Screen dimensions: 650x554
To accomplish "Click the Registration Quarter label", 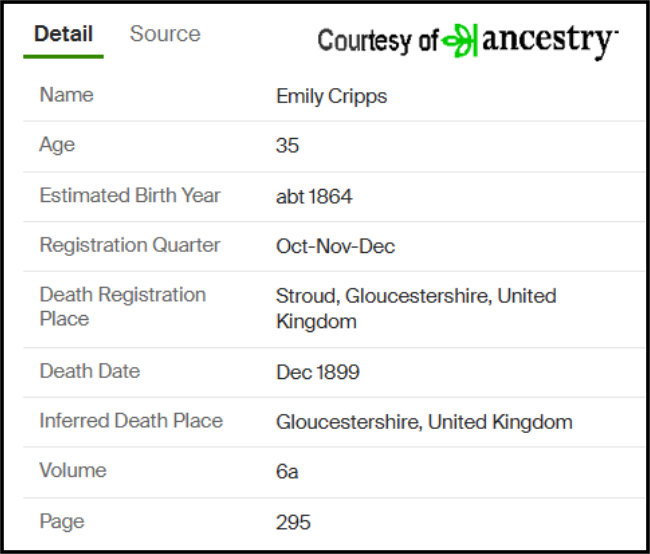I will click(x=130, y=245).
